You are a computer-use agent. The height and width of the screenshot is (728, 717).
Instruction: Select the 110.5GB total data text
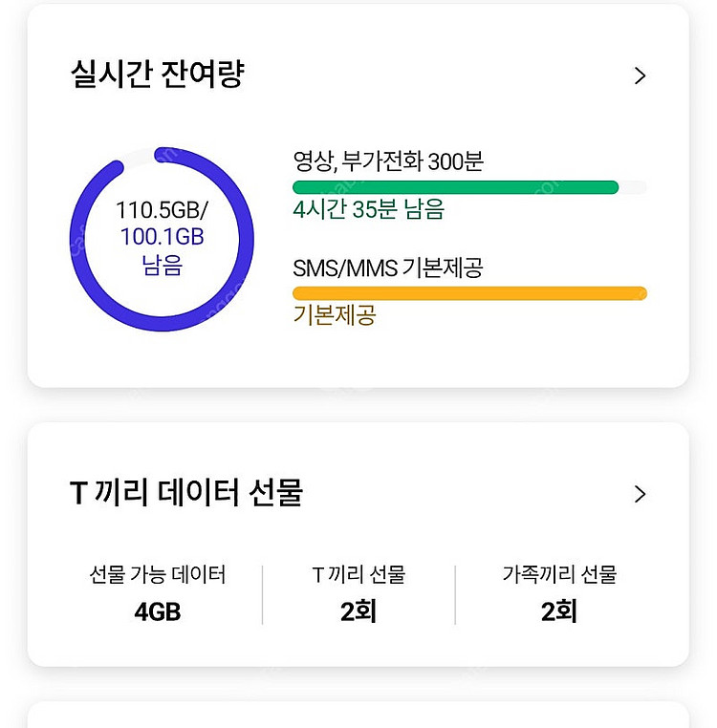161,210
